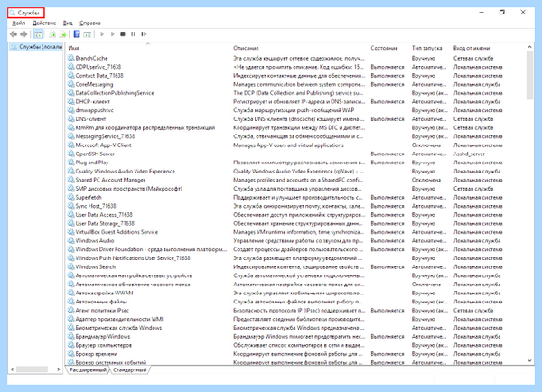The height and width of the screenshot is (392, 542).
Task: Go back with the left arrow toolbar icon
Action: click(14, 34)
